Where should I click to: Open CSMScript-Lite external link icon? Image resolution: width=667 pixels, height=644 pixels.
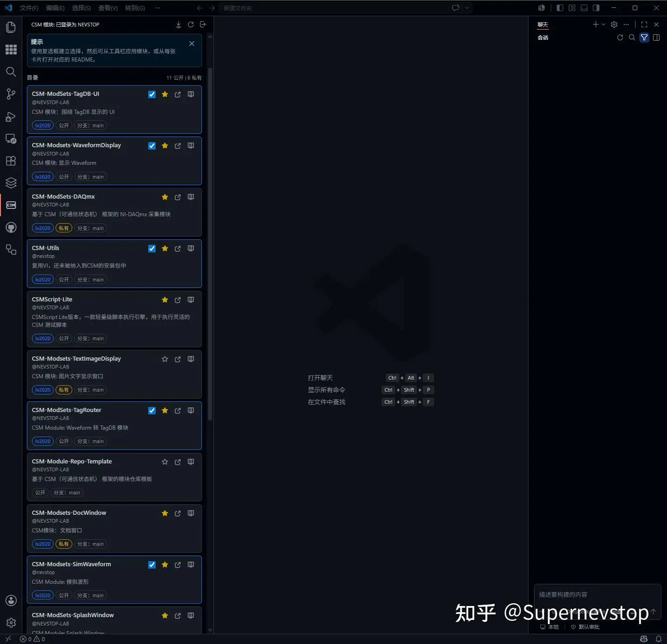pos(178,300)
